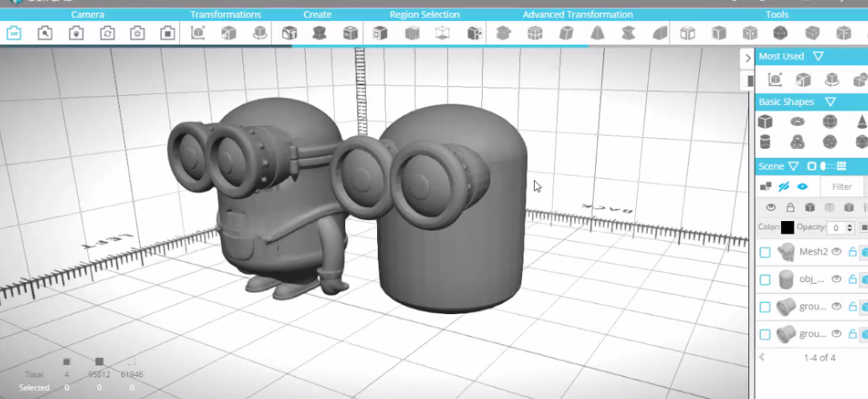Open the Tools toolbar tab
Image resolution: width=868 pixels, height=399 pixels.
(777, 14)
